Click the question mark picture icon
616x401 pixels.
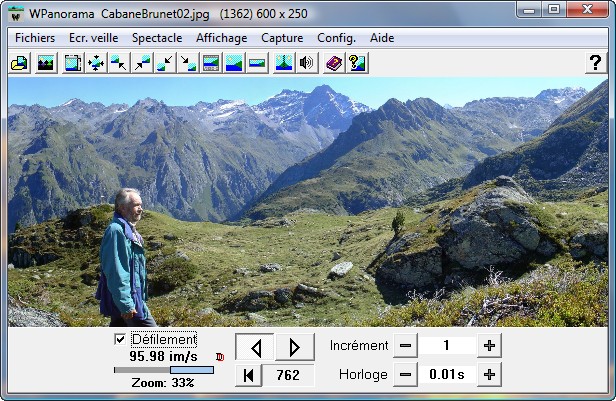click(x=357, y=63)
